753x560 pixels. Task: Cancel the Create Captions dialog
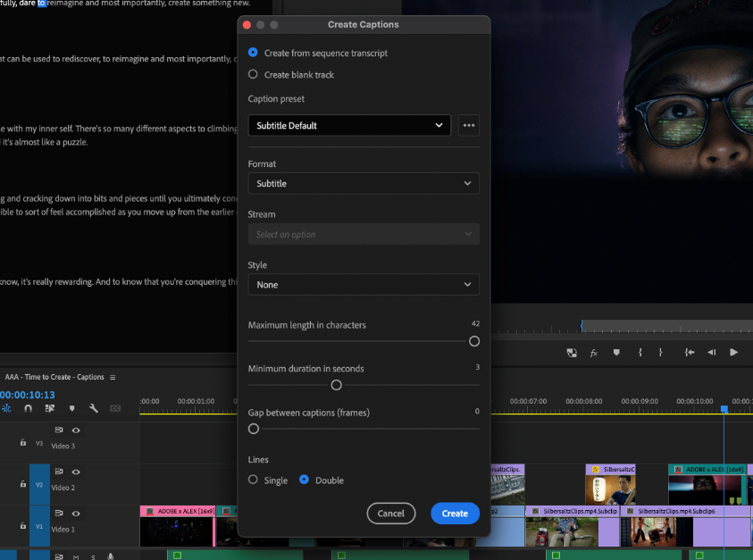[391, 514]
